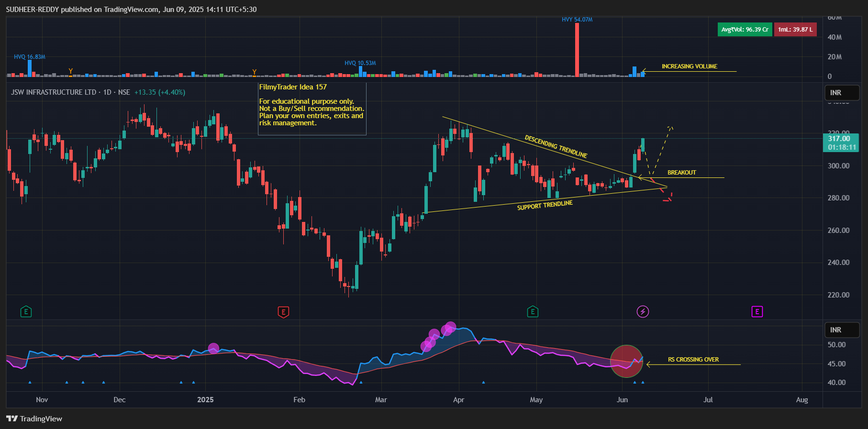Click the red earnings marker near February

pos(283,312)
